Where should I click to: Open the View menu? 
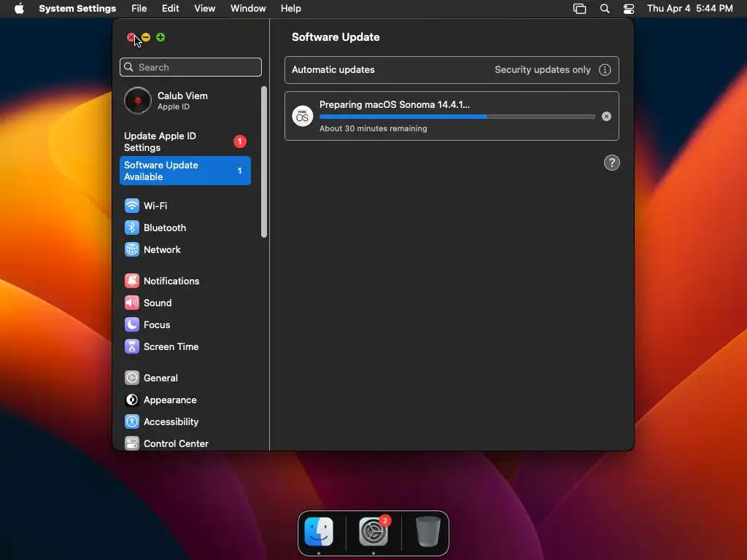tap(205, 9)
